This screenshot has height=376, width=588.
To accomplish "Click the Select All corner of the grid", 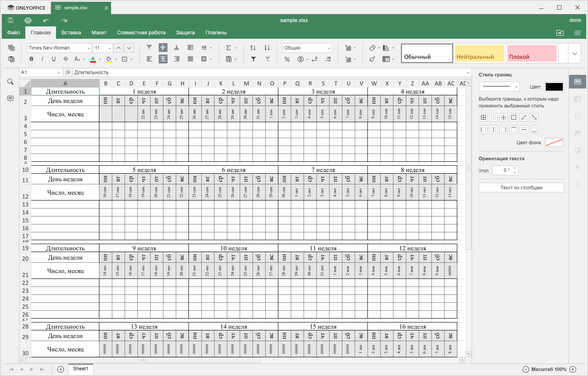I will coord(25,83).
